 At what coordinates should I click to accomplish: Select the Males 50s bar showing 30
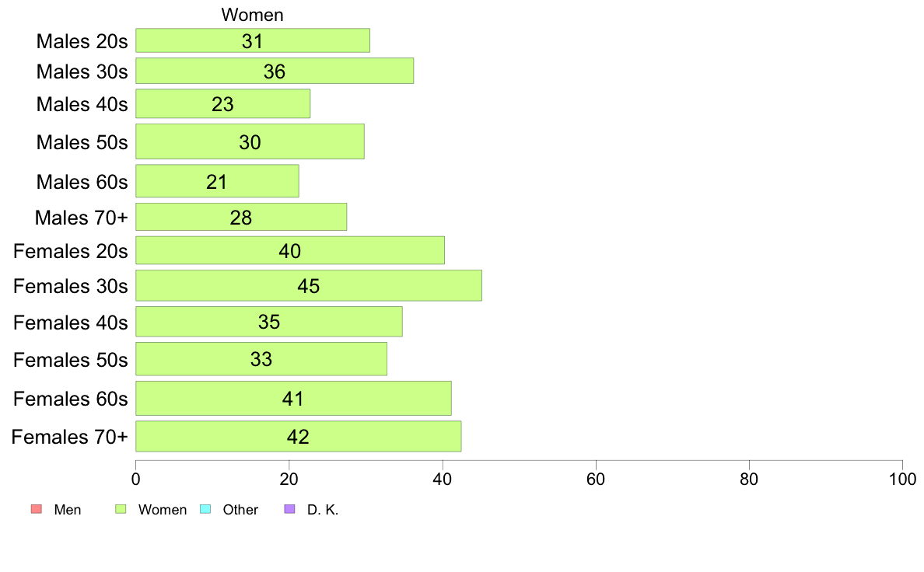[x=250, y=141]
